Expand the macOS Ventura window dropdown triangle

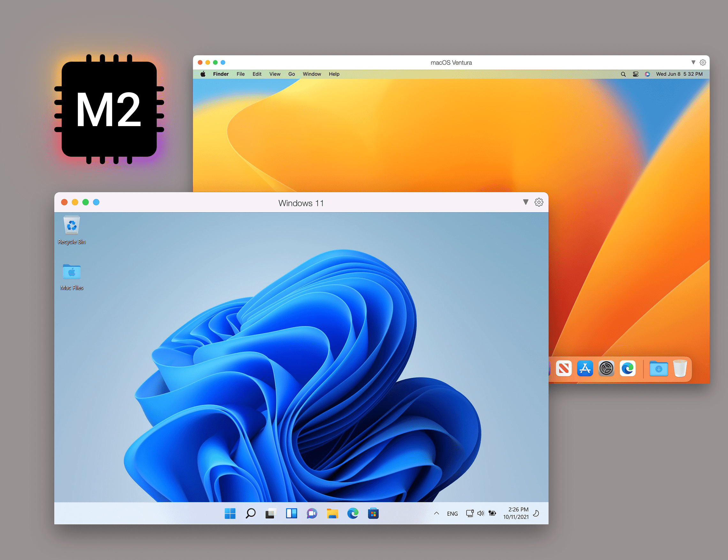pyautogui.click(x=693, y=62)
